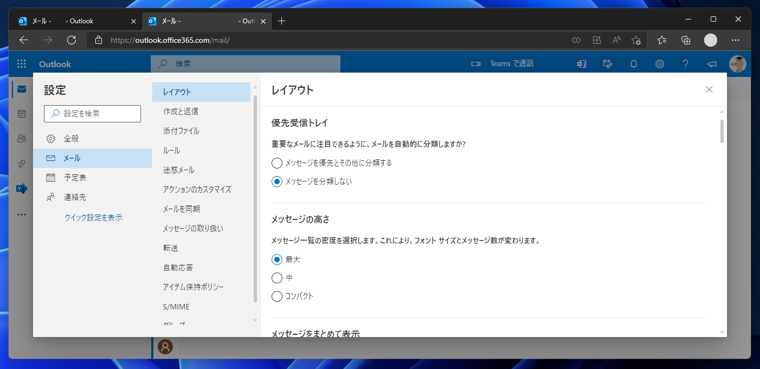Click クイック設定を表示 link
This screenshot has width=760, height=369.
pos(93,218)
